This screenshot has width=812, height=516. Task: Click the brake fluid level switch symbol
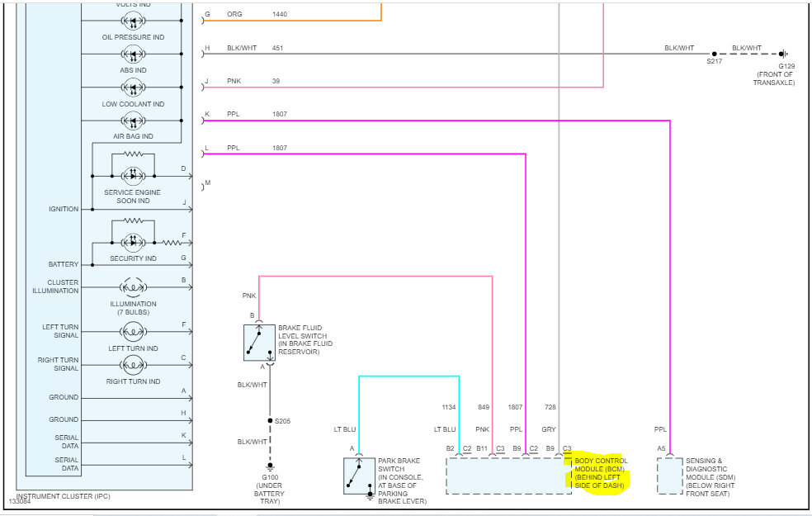click(x=259, y=343)
